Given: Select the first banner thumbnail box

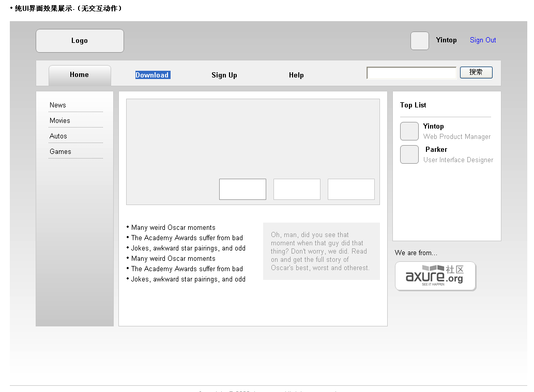Looking at the screenshot, I should [242, 189].
